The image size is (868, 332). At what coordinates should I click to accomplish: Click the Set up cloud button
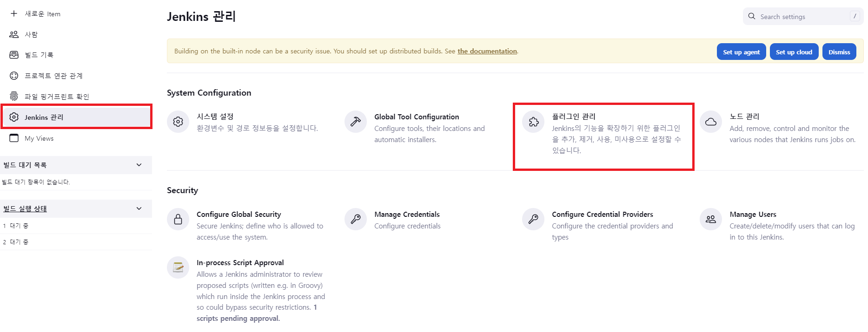tap(794, 52)
